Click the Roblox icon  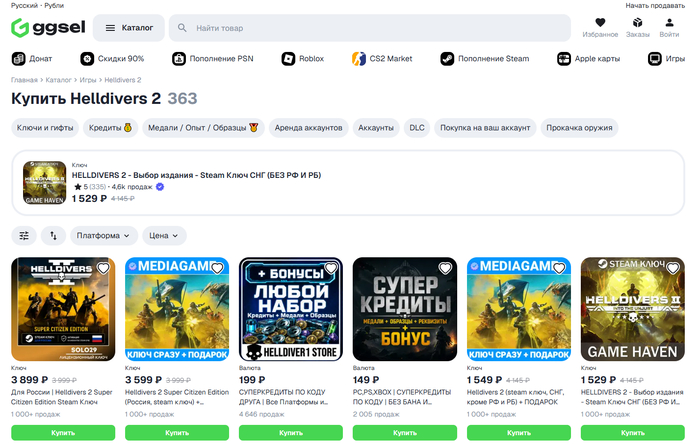pos(288,58)
